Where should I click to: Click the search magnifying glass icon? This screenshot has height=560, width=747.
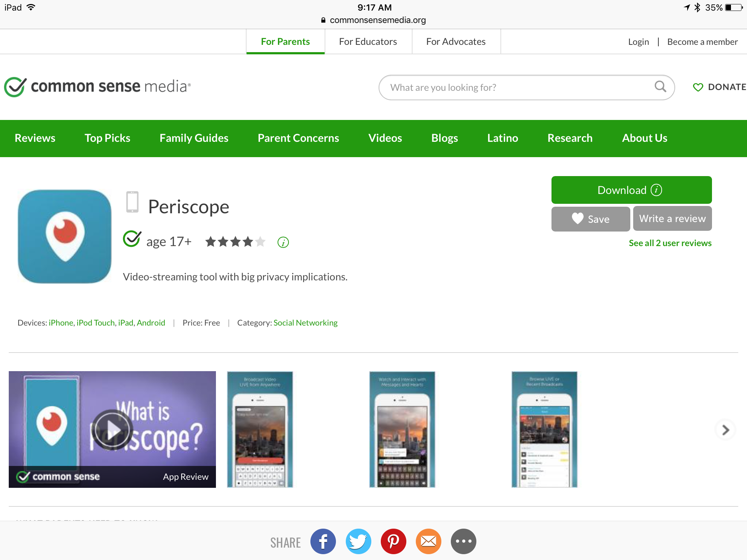660,87
